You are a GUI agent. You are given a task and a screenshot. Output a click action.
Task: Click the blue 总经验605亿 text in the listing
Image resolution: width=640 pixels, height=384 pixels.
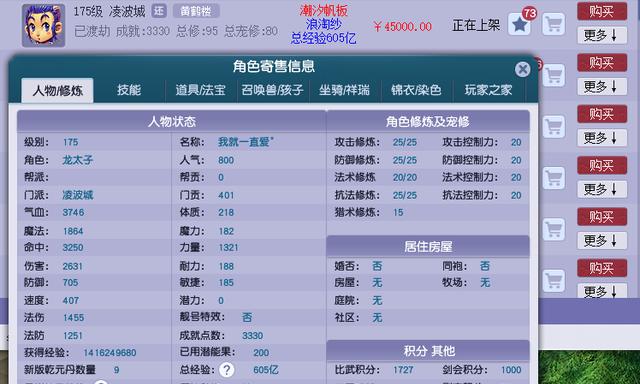pos(324,38)
